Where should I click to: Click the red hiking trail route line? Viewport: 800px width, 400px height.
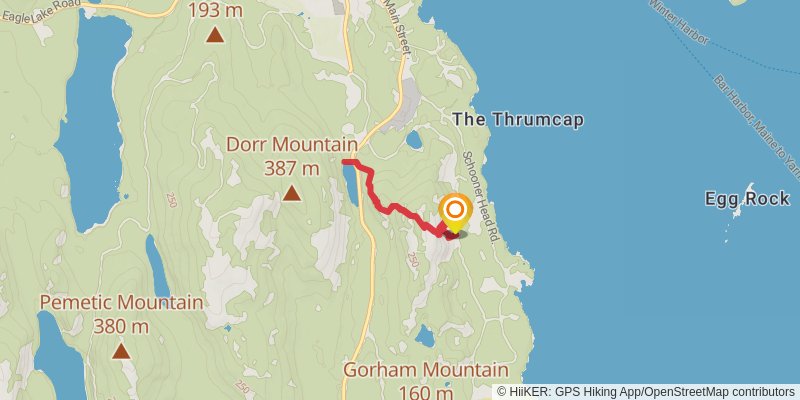point(394,207)
